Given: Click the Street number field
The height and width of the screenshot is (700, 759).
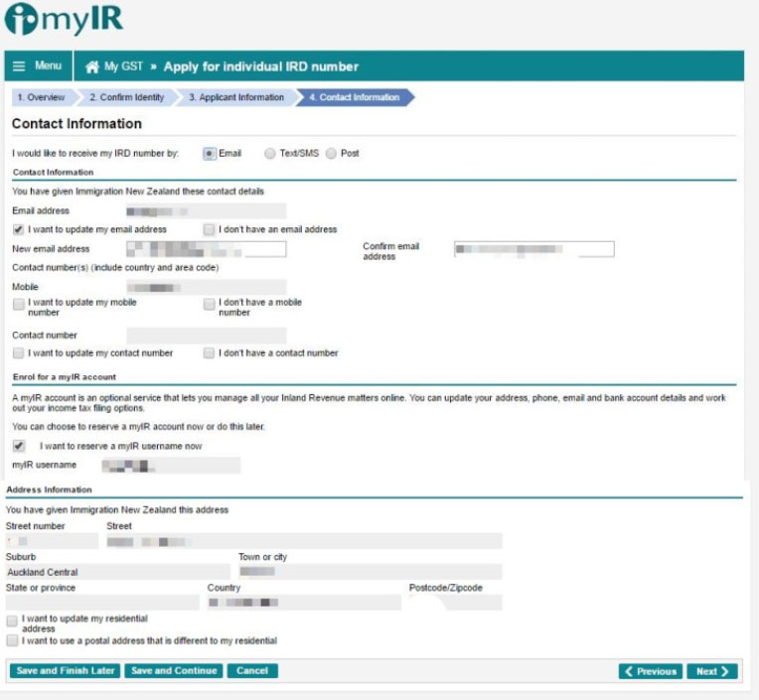Looking at the screenshot, I should point(52,541).
